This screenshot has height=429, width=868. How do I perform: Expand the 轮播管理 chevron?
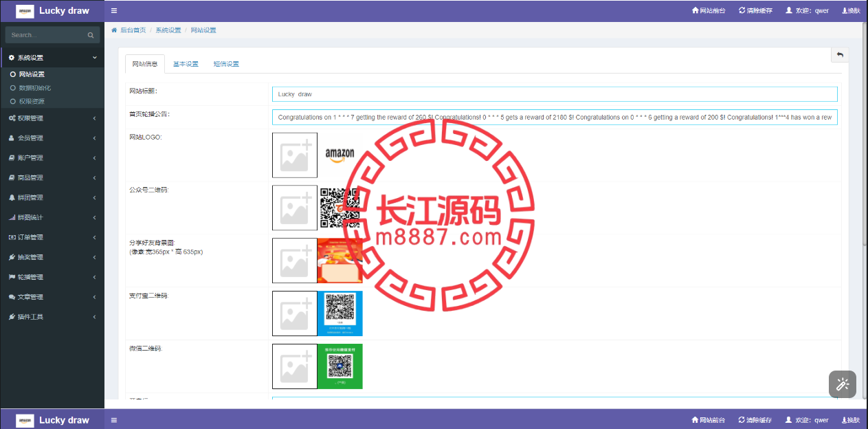click(x=95, y=278)
